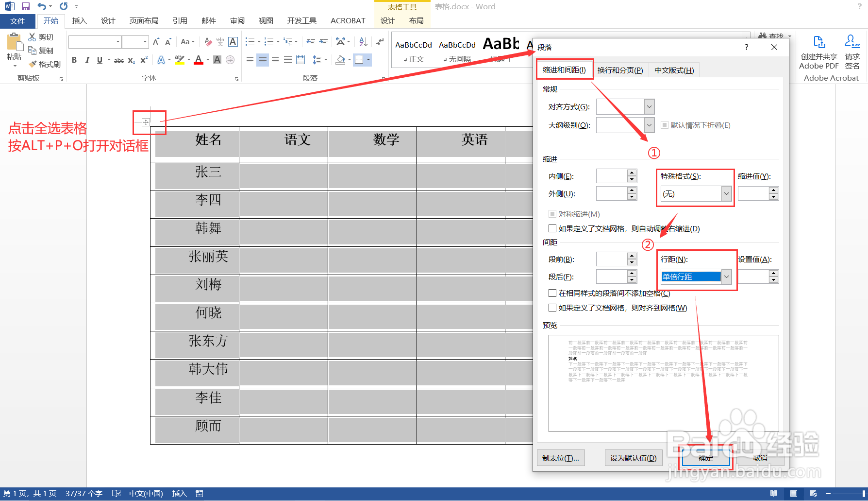This screenshot has width=868, height=501.
Task: Check the 对称缩进 checkbox
Action: pos(552,214)
